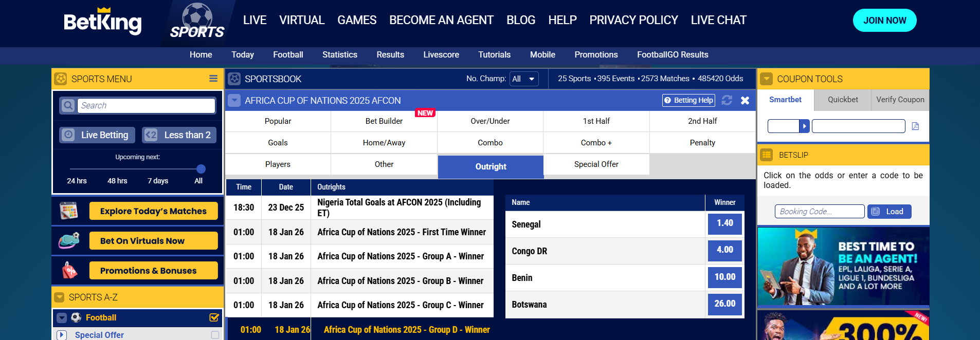Viewport: 980px width, 340px height.
Task: Expand the Special Offer tree arrow
Action: [x=62, y=335]
